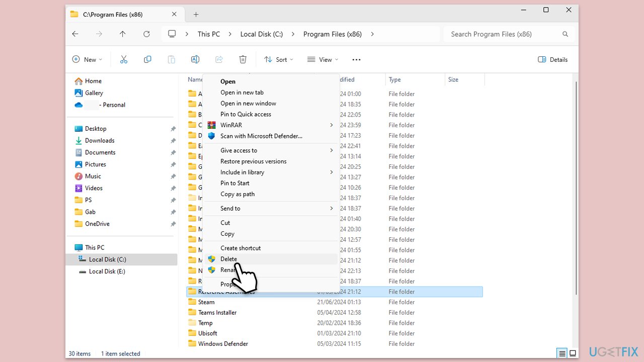Click the Rename toolbar icon
This screenshot has height=362, width=644.
pyautogui.click(x=195, y=59)
